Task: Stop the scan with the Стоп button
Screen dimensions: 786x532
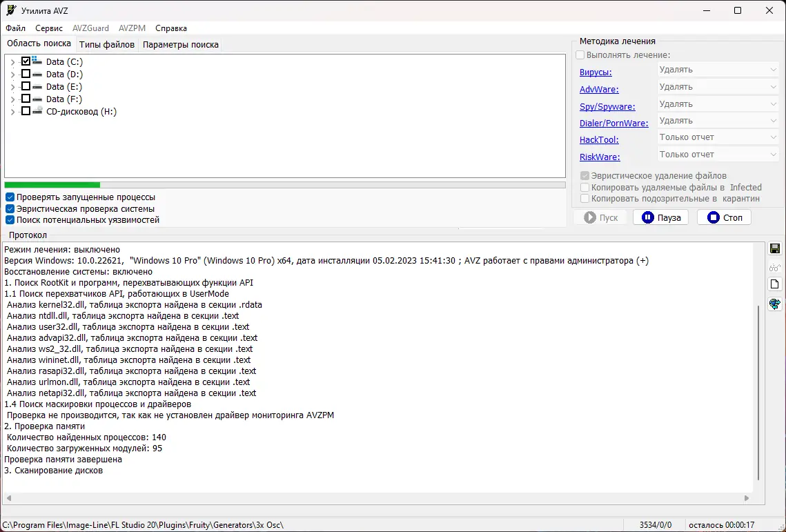Action: click(725, 217)
